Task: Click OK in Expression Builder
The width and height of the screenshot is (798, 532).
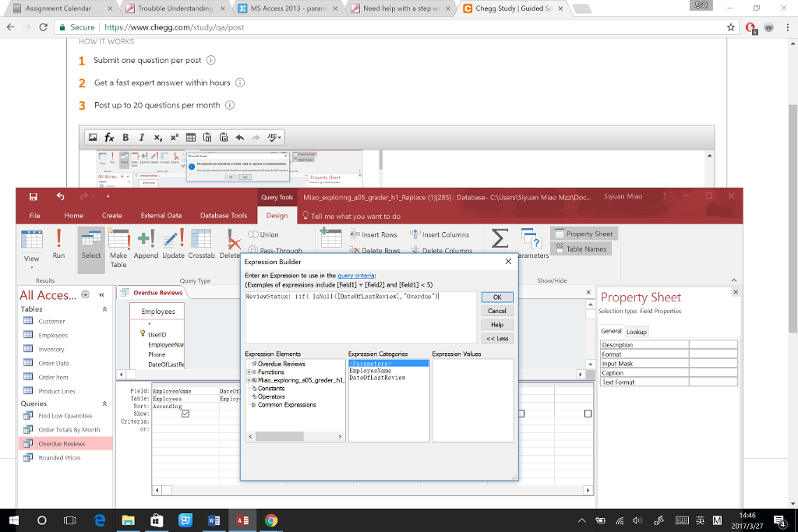Action: point(496,297)
